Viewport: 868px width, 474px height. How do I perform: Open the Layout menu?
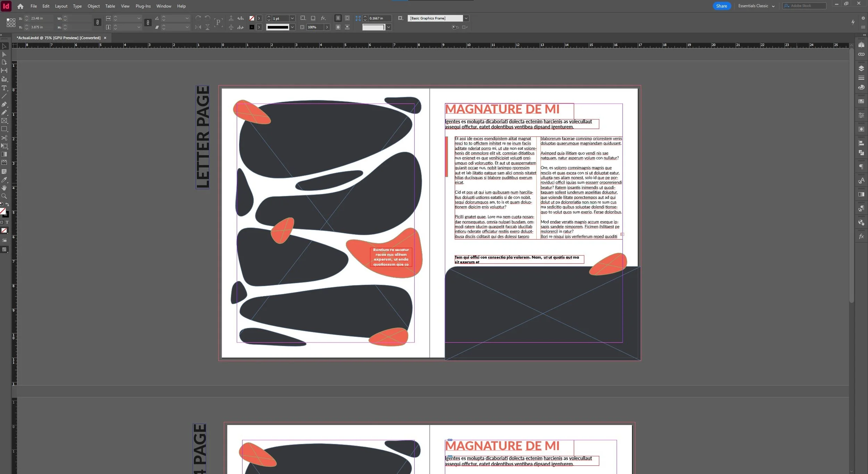pos(61,6)
